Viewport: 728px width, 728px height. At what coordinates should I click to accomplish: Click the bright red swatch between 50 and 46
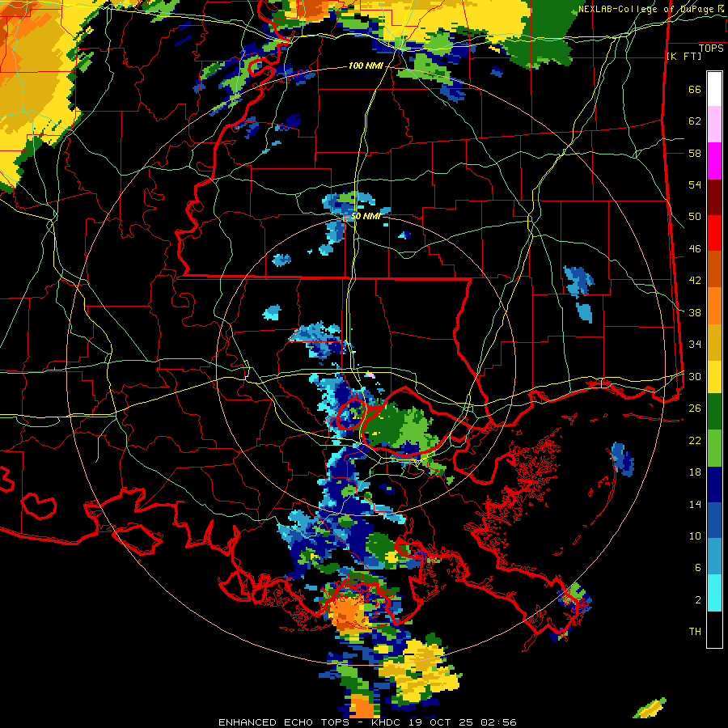pos(714,233)
